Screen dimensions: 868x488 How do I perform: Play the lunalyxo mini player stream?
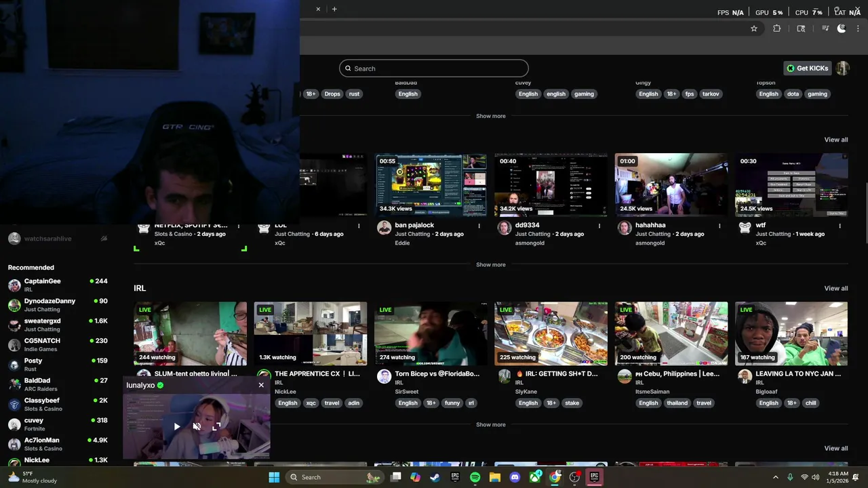tap(177, 426)
